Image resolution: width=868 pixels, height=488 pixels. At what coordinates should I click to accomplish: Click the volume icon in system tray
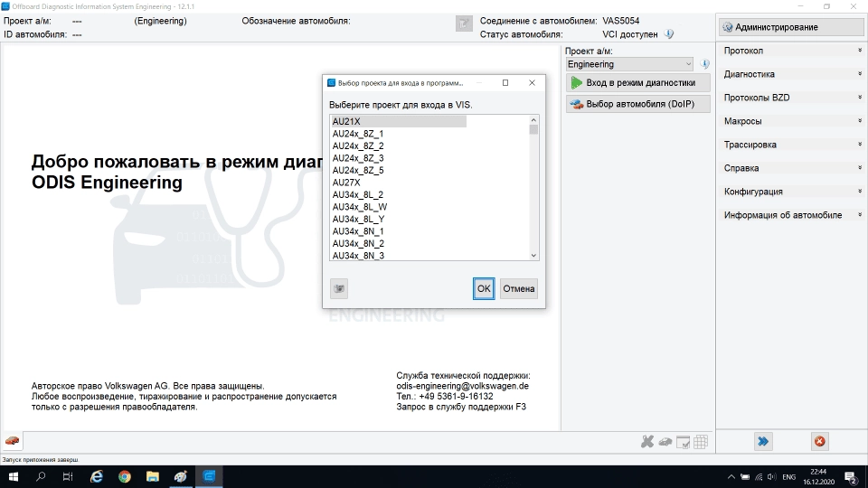point(771,477)
